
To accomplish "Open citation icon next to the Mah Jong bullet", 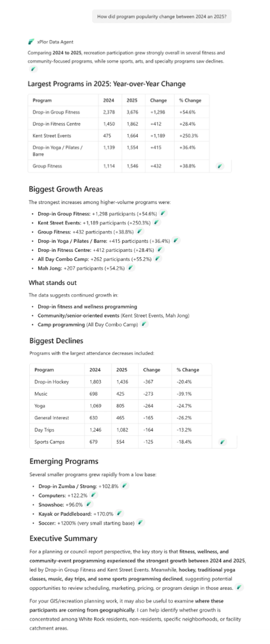I will click(131, 268).
